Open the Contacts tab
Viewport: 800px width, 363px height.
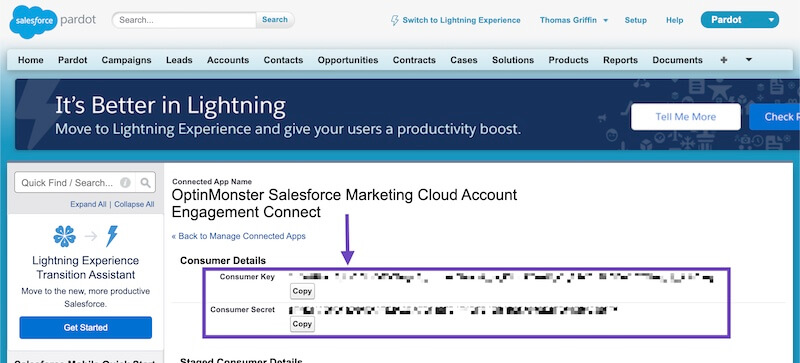click(x=283, y=60)
